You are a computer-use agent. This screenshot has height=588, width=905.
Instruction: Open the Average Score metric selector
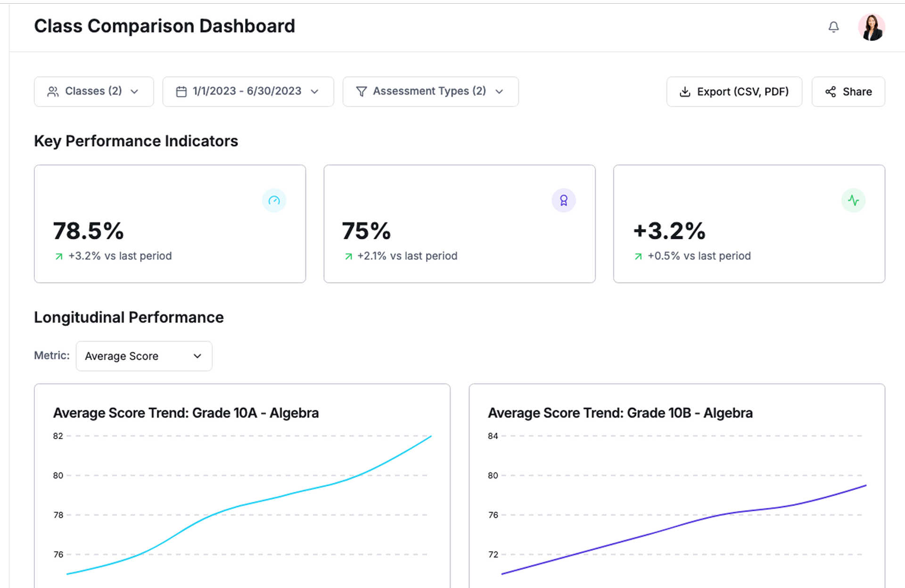[x=144, y=356]
